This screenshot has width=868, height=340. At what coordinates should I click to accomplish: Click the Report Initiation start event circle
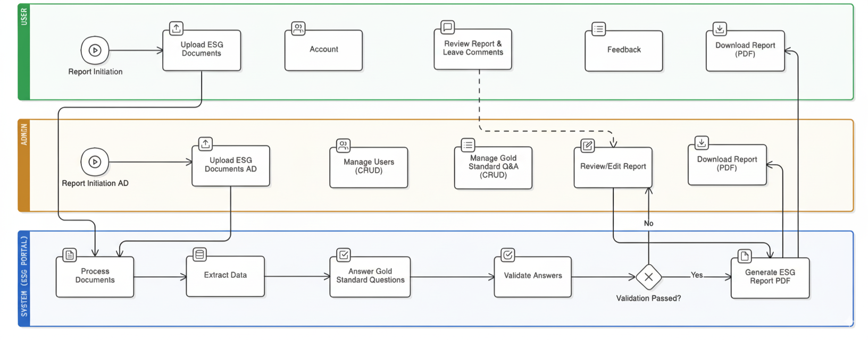pyautogui.click(x=95, y=50)
